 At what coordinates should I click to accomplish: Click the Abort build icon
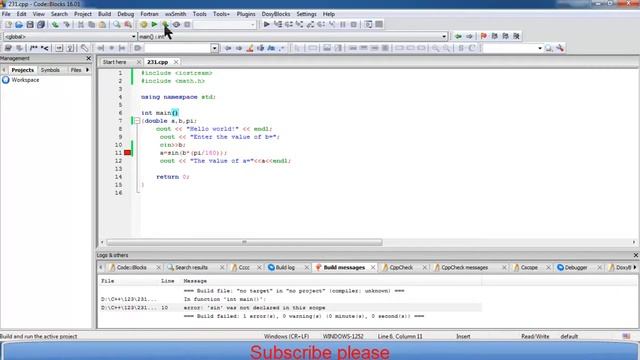coord(187,24)
